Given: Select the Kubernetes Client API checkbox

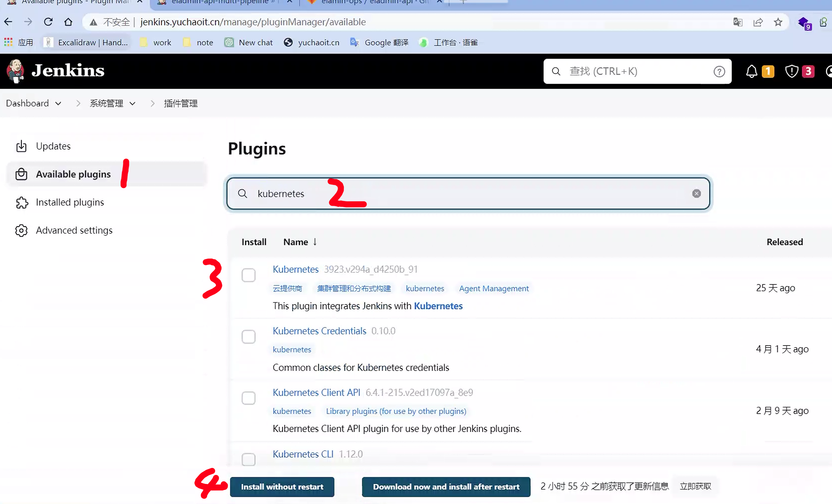Looking at the screenshot, I should (248, 398).
